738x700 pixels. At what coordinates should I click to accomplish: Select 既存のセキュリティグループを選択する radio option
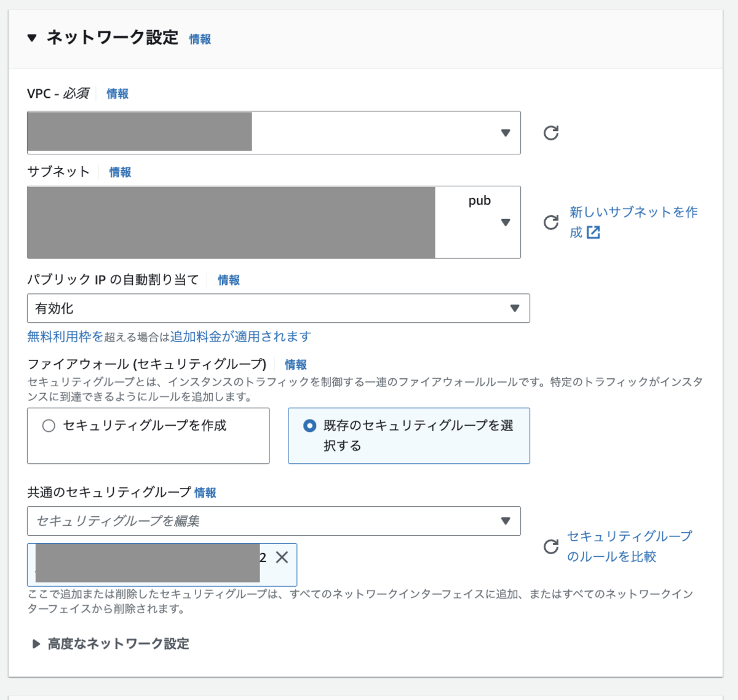coord(310,426)
